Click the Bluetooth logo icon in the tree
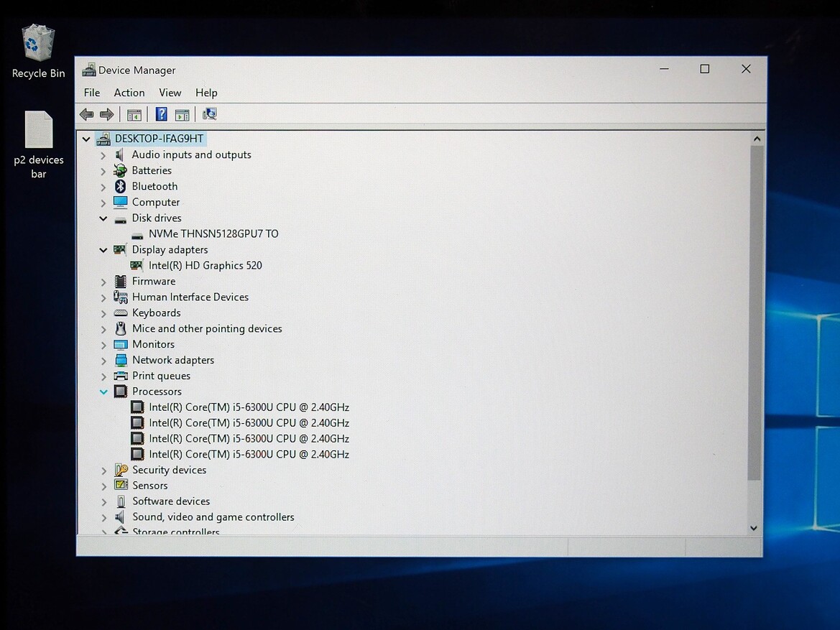This screenshot has width=840, height=630. pyautogui.click(x=120, y=186)
